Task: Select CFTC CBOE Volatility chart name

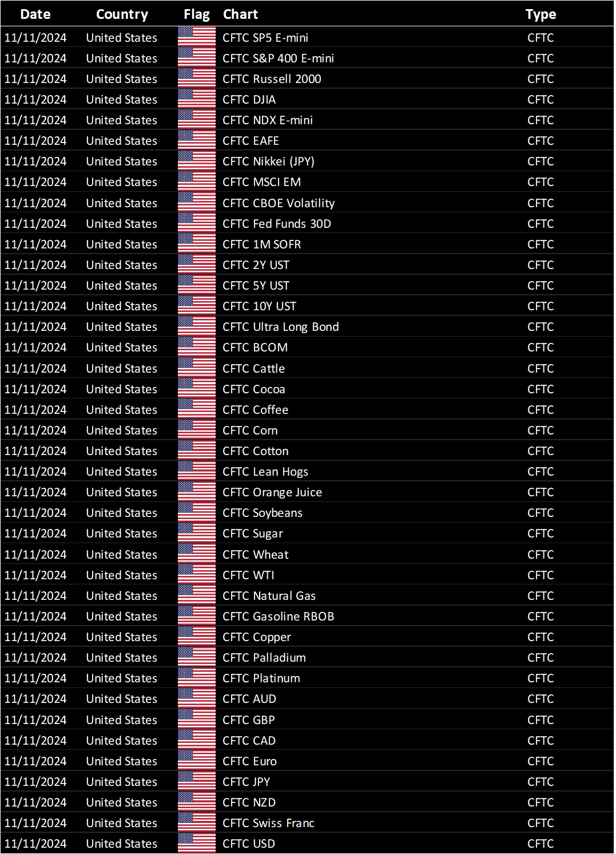Action: 279,203
